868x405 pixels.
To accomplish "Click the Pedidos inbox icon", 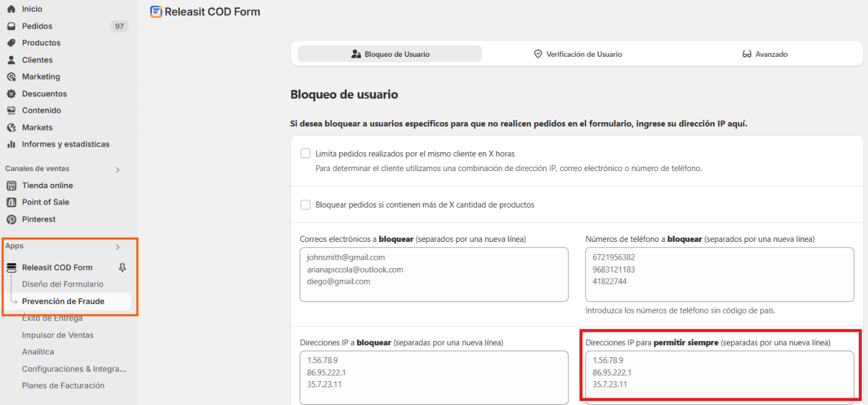I will click(x=11, y=26).
